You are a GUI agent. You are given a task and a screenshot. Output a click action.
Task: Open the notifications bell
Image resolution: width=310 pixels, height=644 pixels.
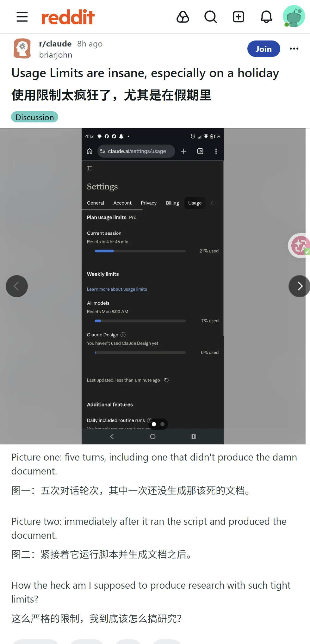tap(266, 17)
